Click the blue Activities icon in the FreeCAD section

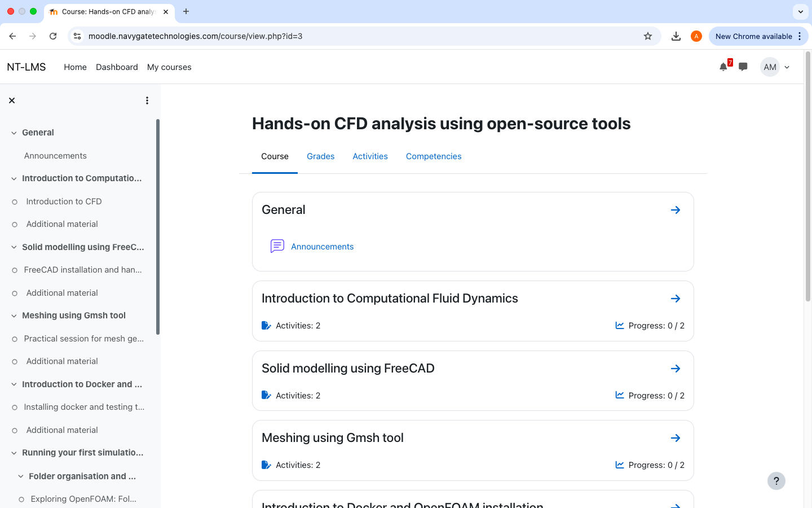click(266, 395)
